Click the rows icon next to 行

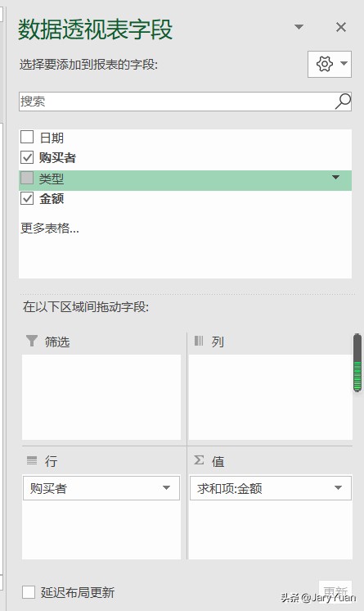[x=32, y=460]
